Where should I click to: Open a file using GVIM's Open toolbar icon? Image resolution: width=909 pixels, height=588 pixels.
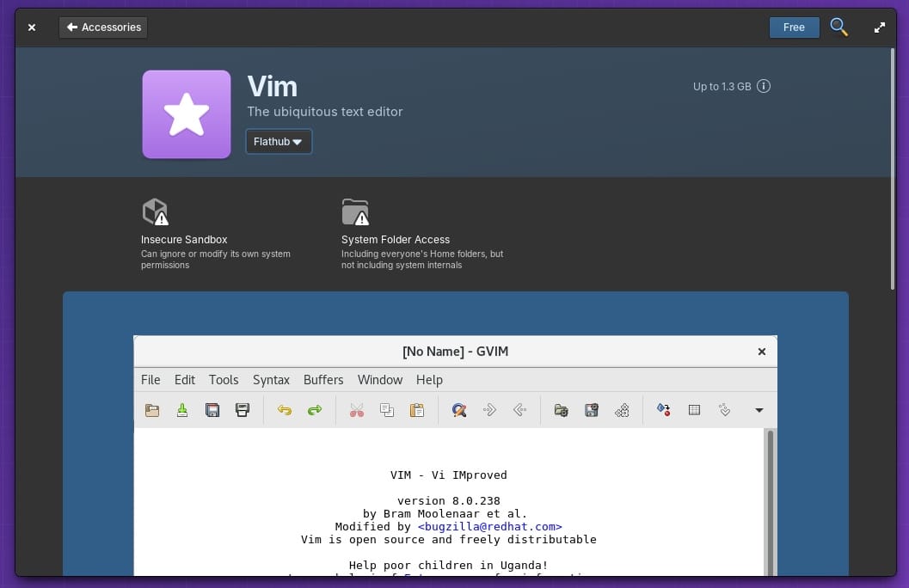[152, 410]
